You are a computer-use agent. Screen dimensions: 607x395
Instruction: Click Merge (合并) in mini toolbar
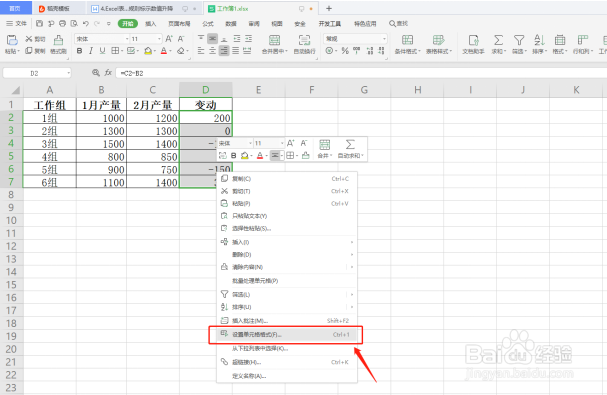[325, 149]
